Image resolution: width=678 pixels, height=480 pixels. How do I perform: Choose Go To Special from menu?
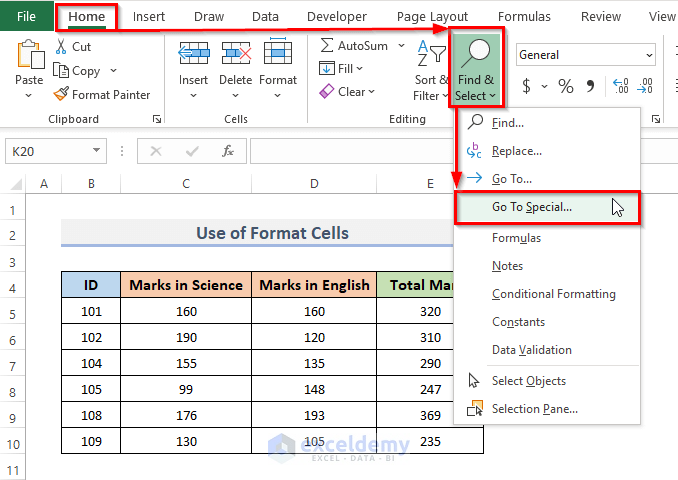(x=532, y=207)
